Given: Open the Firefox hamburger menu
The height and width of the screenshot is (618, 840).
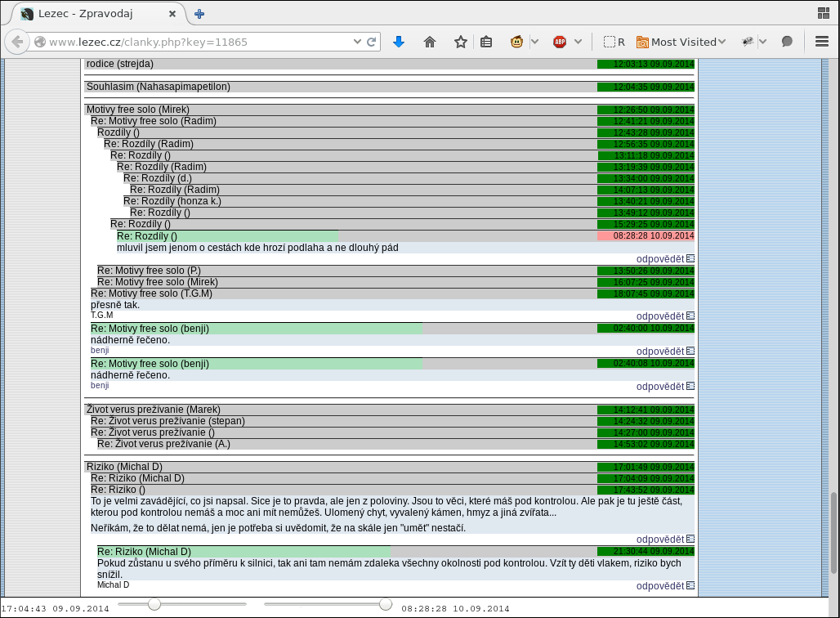Looking at the screenshot, I should click(x=822, y=42).
